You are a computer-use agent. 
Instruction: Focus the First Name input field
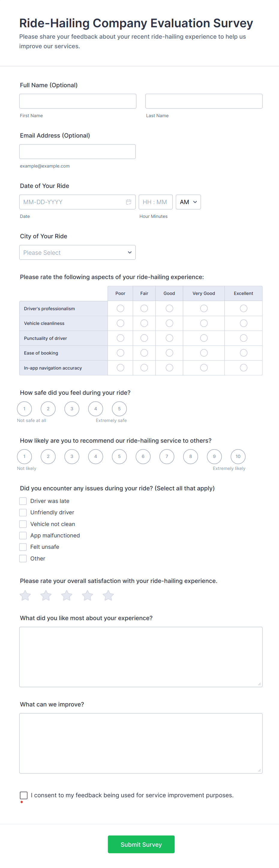(x=78, y=101)
